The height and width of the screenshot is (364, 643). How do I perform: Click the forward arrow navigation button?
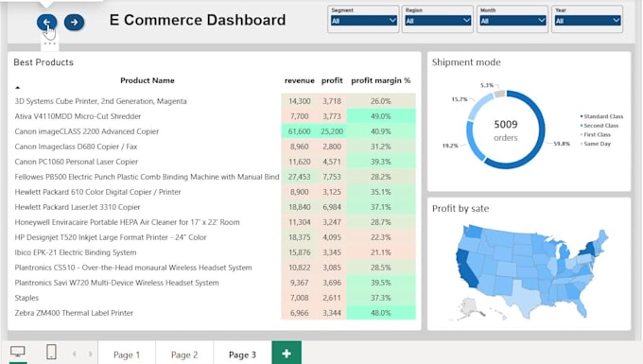coord(74,22)
